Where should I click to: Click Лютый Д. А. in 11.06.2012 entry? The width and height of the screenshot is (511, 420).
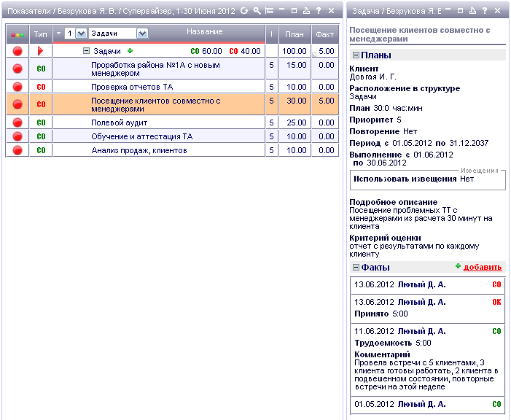[x=422, y=331]
